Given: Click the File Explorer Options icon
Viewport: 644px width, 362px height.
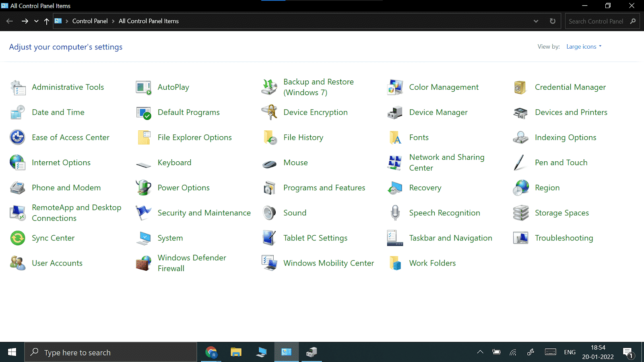Looking at the screenshot, I should tap(143, 138).
